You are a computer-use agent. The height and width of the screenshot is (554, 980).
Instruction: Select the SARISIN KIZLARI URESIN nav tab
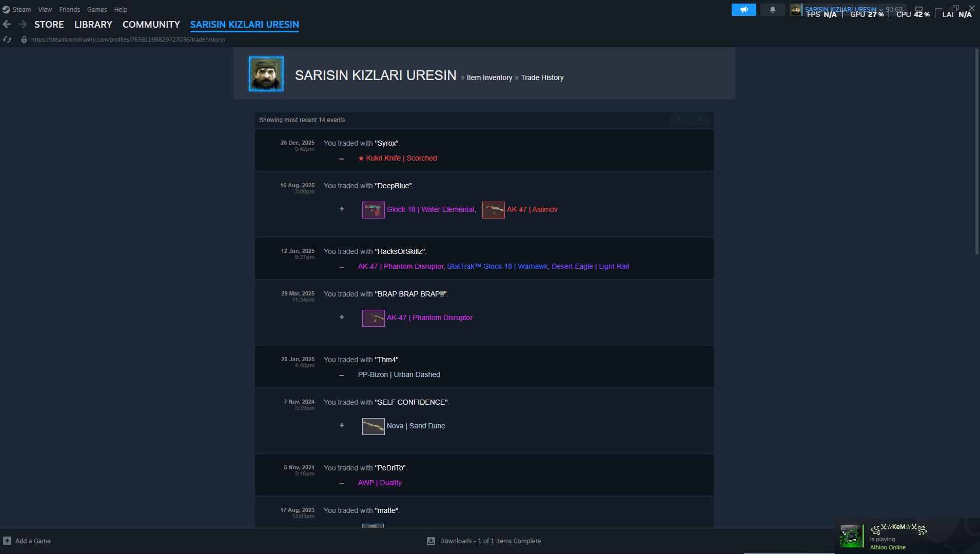[x=245, y=25]
